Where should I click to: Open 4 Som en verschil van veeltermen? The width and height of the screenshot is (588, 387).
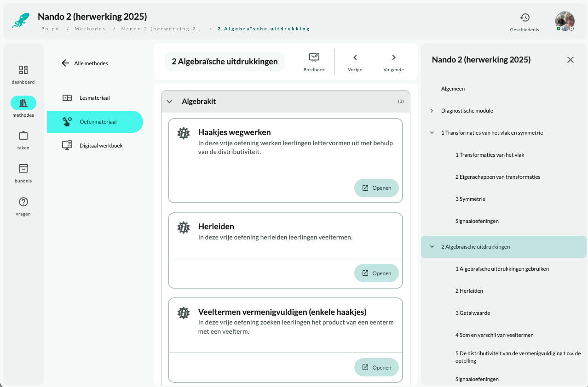coord(494,335)
